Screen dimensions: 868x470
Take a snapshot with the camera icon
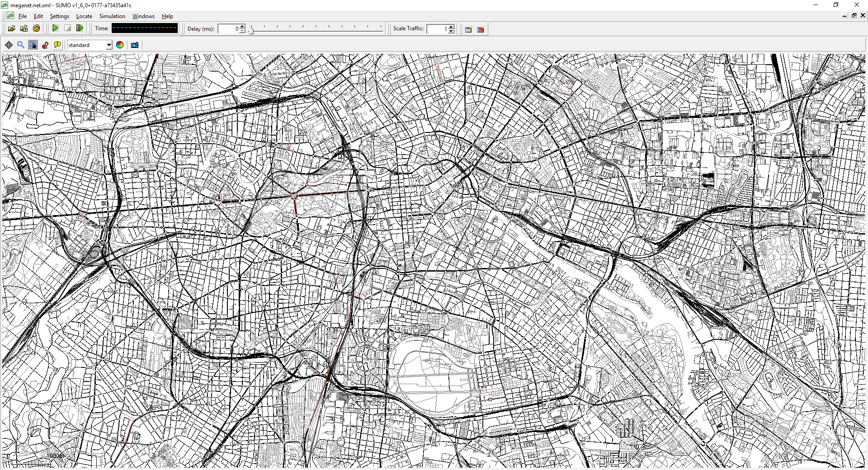point(134,45)
